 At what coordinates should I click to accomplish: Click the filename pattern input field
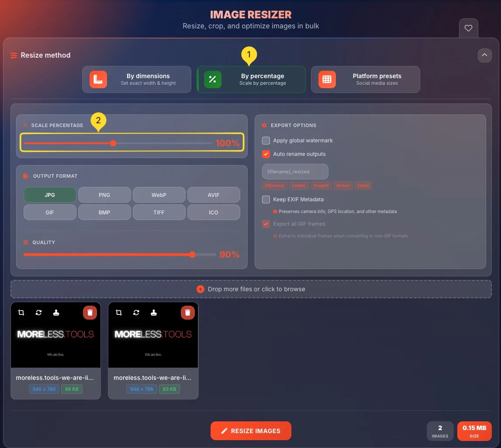point(295,172)
